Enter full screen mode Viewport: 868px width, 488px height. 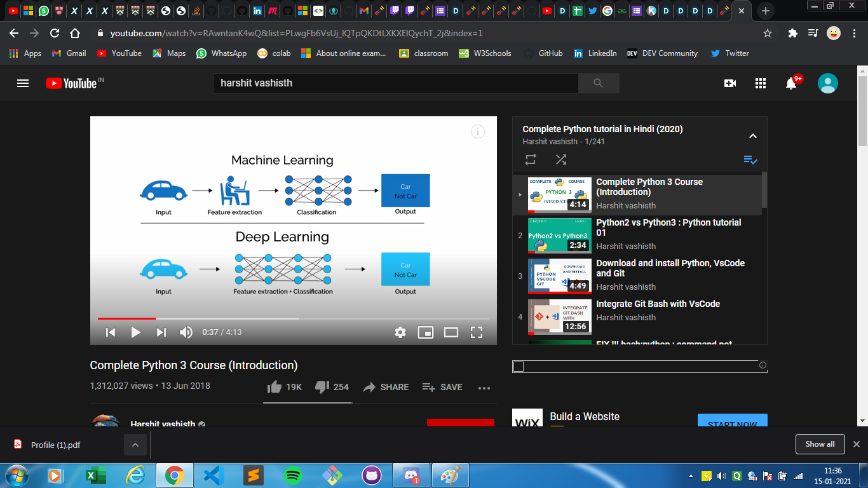(477, 332)
